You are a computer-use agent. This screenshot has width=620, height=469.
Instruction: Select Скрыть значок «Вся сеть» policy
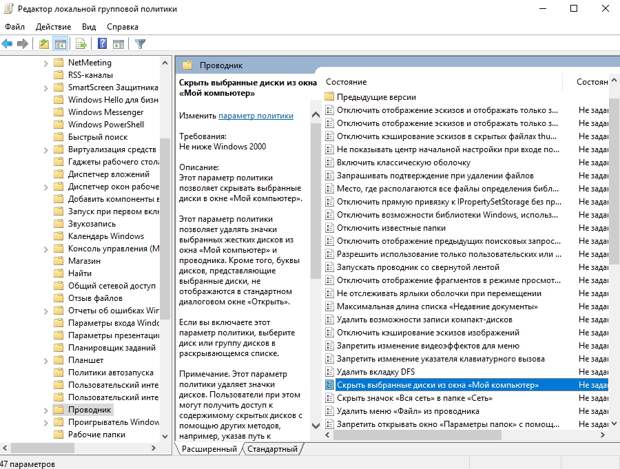click(x=414, y=398)
